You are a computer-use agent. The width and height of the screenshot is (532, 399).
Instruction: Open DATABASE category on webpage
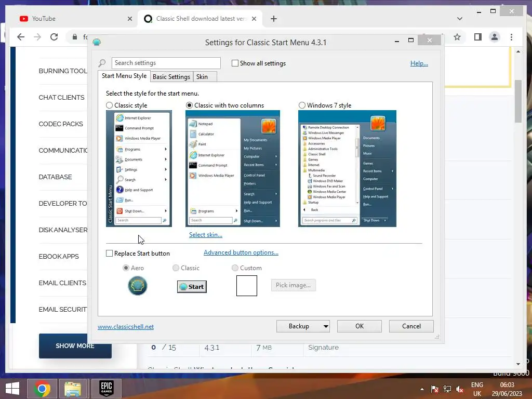pyautogui.click(x=55, y=177)
